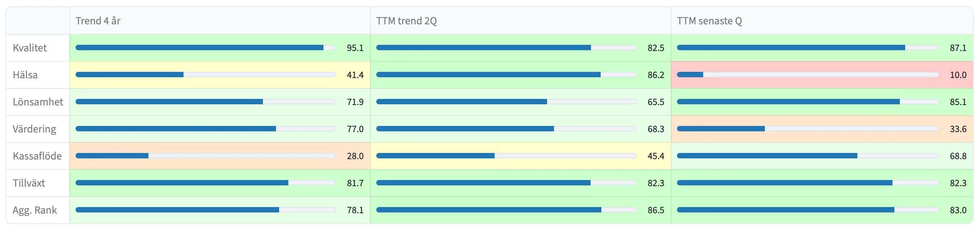Select the Agg. Rank row label

[35, 210]
